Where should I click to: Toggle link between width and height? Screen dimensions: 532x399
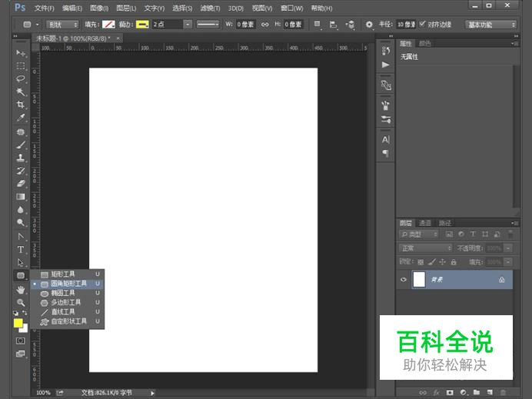pyautogui.click(x=265, y=25)
